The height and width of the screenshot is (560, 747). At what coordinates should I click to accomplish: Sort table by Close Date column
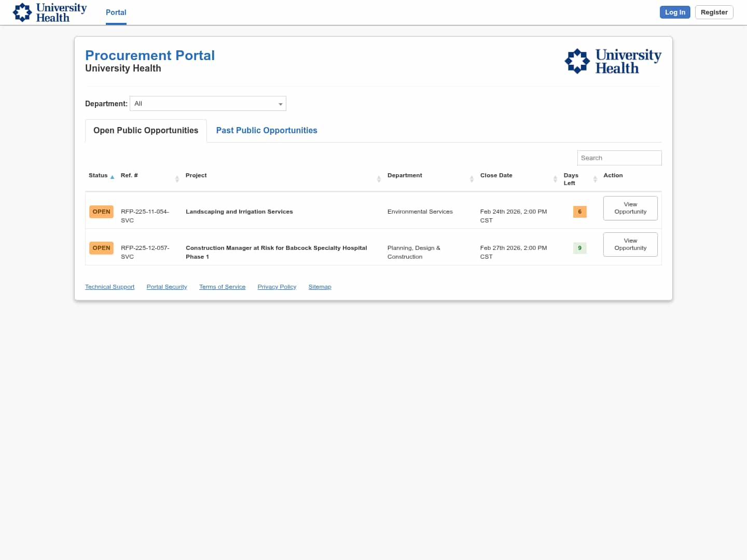point(496,175)
